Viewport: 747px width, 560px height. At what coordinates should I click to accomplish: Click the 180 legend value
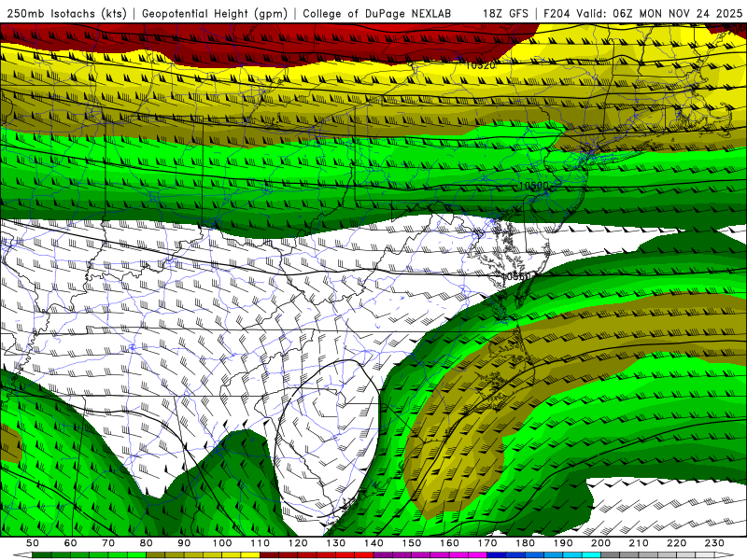coord(525,543)
